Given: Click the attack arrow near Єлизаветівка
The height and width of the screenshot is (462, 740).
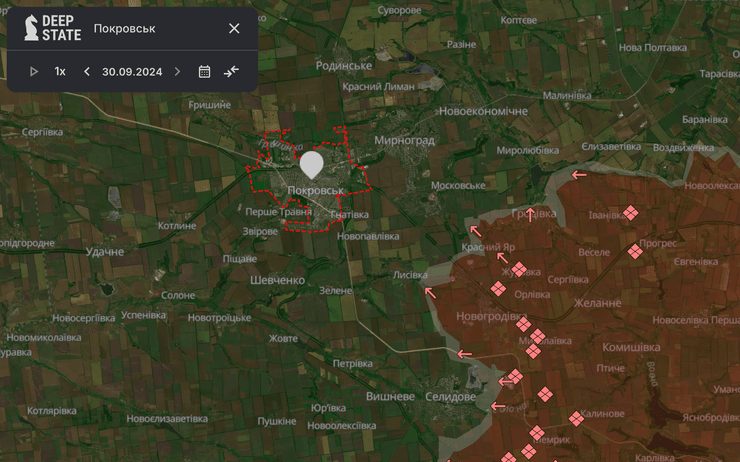Looking at the screenshot, I should pyautogui.click(x=579, y=175).
